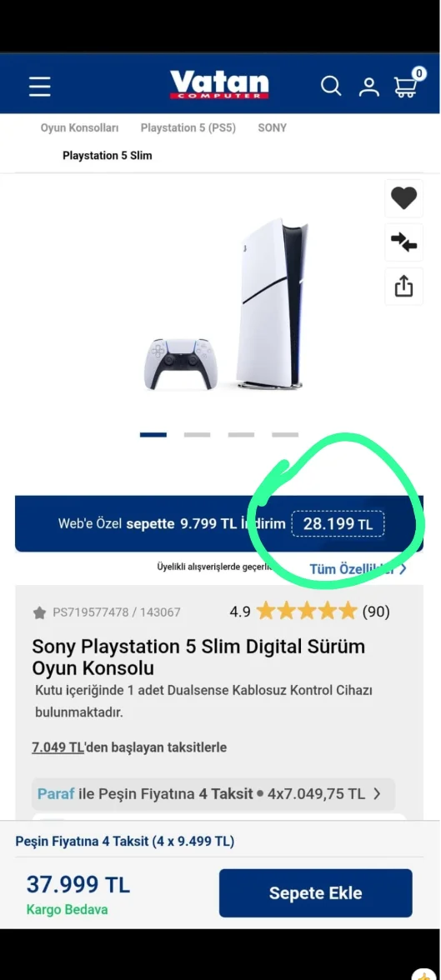Open the hamburger menu
This screenshot has height=980, width=441.
point(39,87)
